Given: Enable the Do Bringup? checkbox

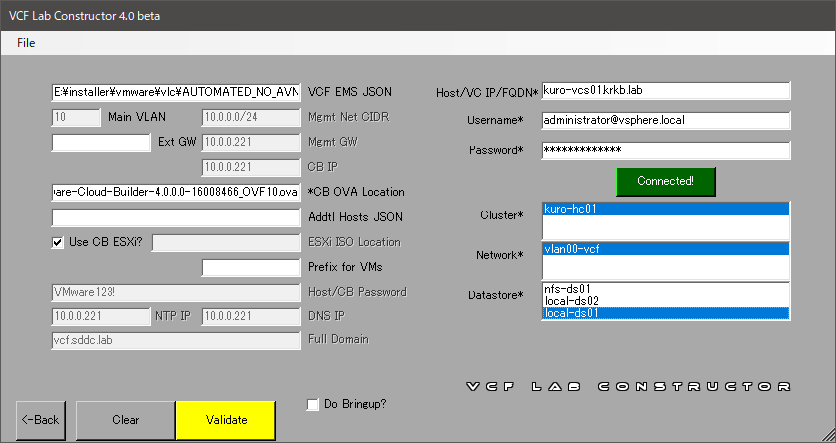Looking at the screenshot, I should [314, 404].
